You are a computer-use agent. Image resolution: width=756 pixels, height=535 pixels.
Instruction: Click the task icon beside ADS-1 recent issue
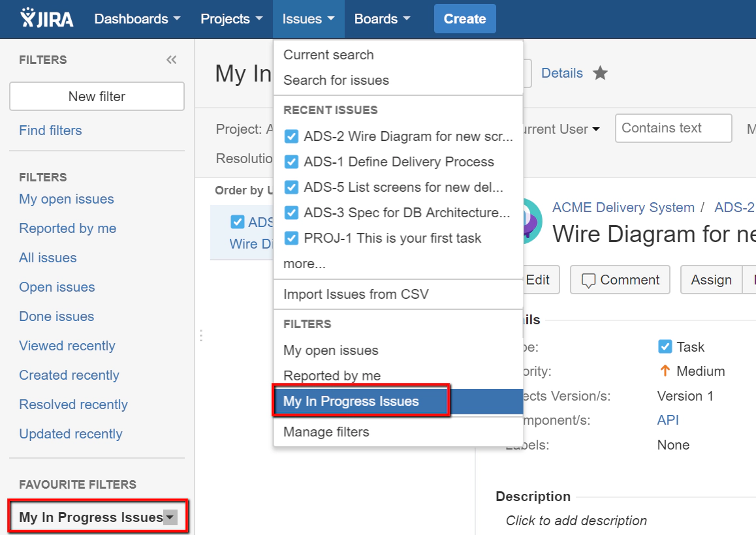pyautogui.click(x=292, y=162)
